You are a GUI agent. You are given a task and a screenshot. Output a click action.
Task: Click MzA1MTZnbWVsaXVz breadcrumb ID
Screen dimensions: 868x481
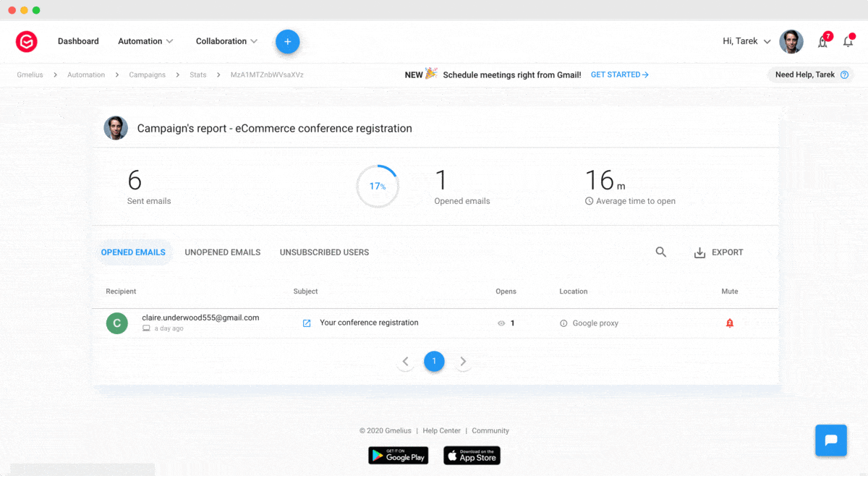coord(267,75)
